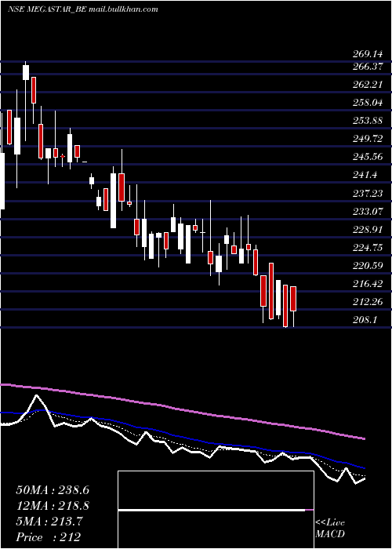Click the 262.21 price axis label
The image size is (392, 549).
coord(368,85)
